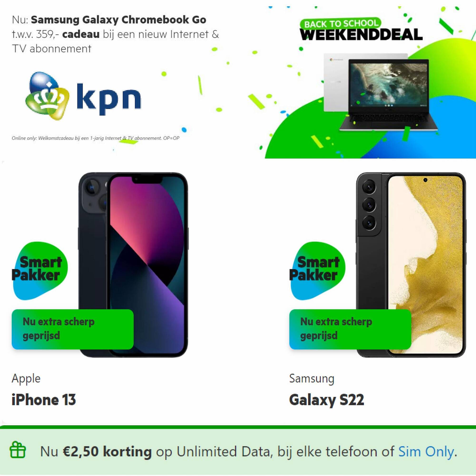Click the Smart Pakker badge on iPhone 13

point(39,271)
